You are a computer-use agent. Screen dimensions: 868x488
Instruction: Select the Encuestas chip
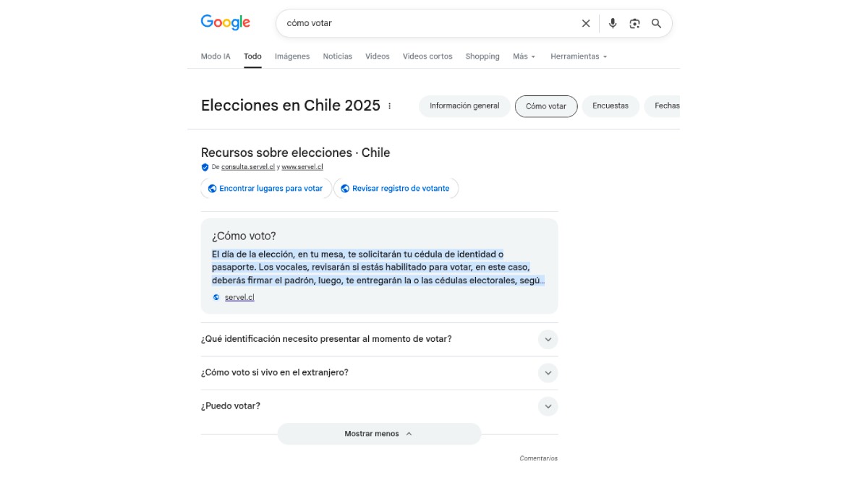point(610,106)
